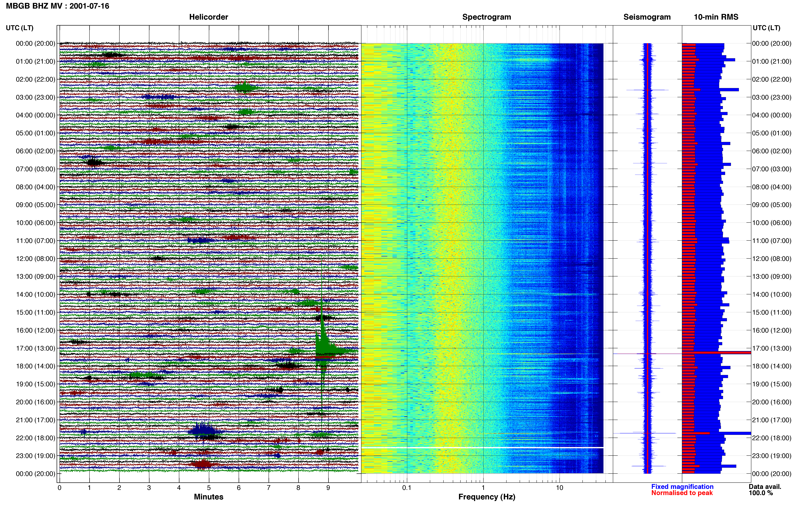Click the left axis label '01:00 (21:00)'
The image size is (812, 508).
[x=35, y=61]
